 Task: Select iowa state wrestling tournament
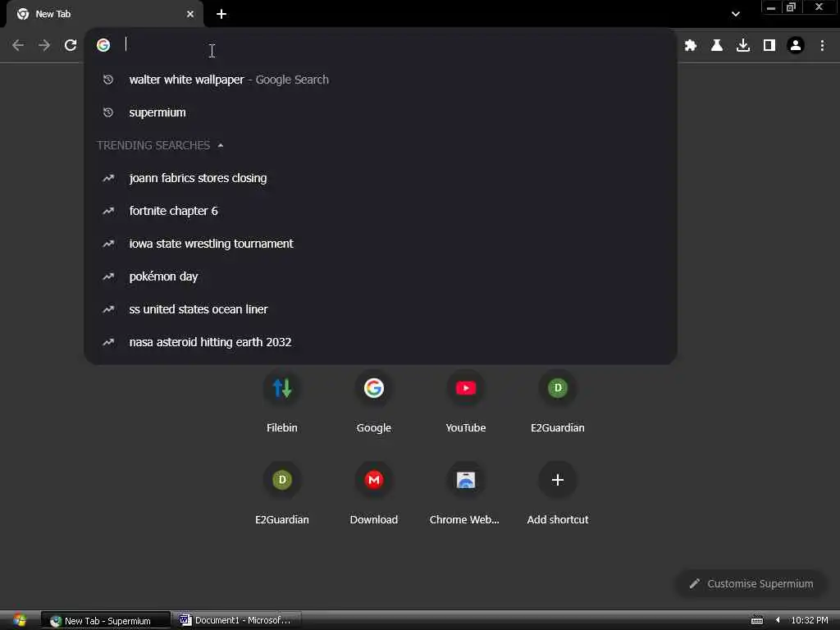click(381, 244)
